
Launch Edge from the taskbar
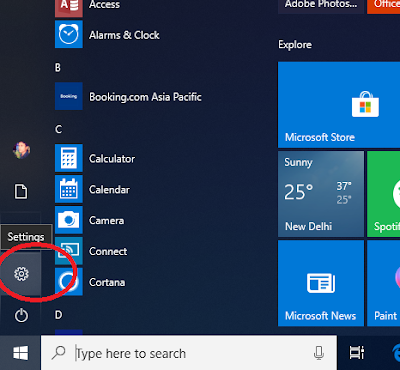pos(396,353)
